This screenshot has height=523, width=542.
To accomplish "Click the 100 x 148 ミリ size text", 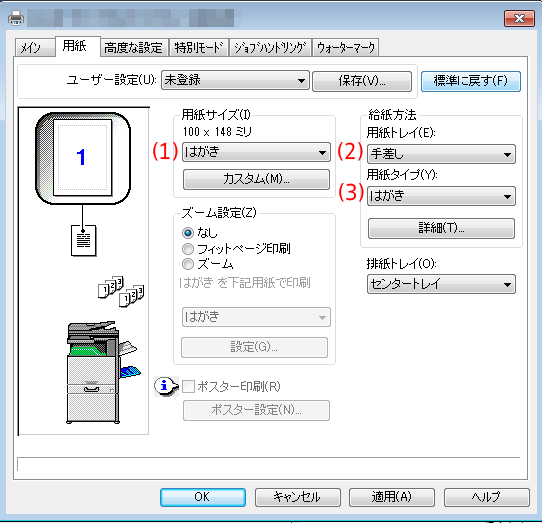I will click(x=217, y=132).
